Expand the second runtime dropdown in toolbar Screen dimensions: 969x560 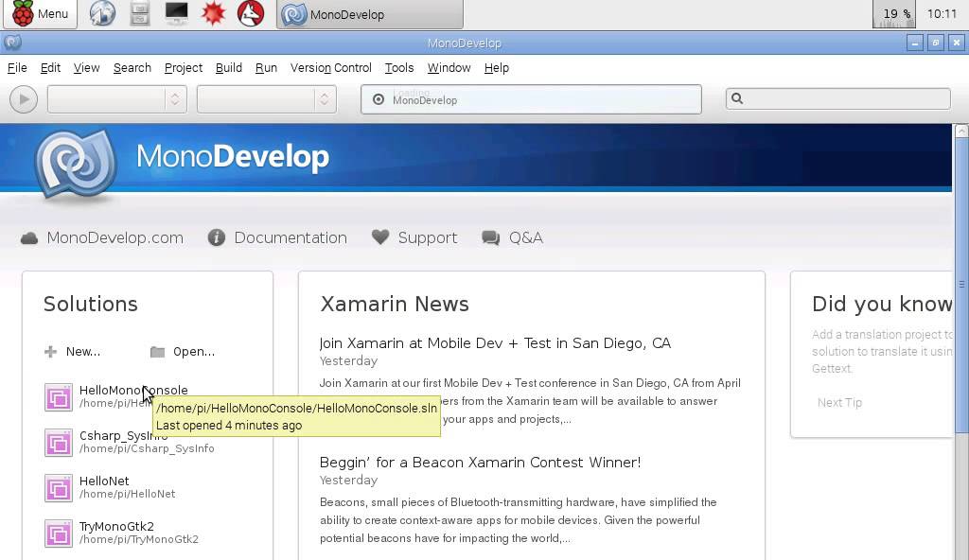coord(266,99)
